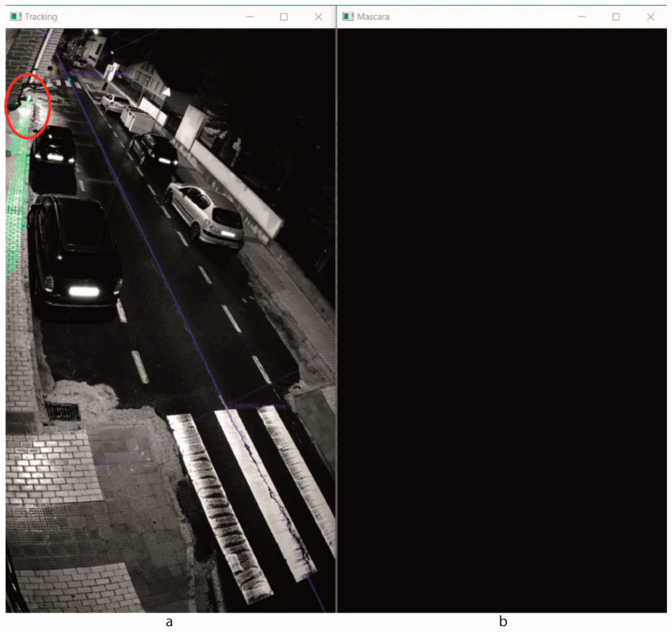Screen dimensions: 672x632
Task: Maximize the Mascara window
Action: [x=616, y=17]
